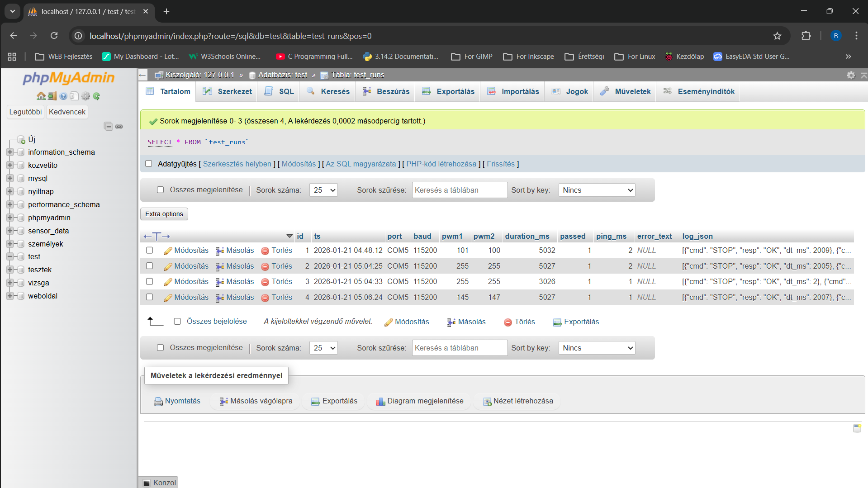Open column options dropdown arrow before id
The width and height of the screenshot is (868, 488).
pos(289,236)
